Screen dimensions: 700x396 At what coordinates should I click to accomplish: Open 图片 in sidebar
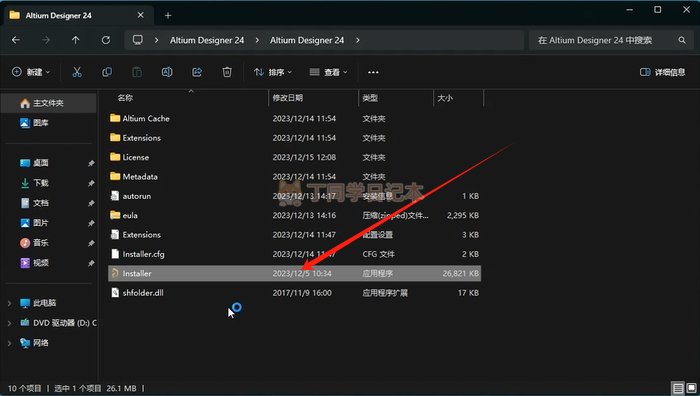point(41,223)
